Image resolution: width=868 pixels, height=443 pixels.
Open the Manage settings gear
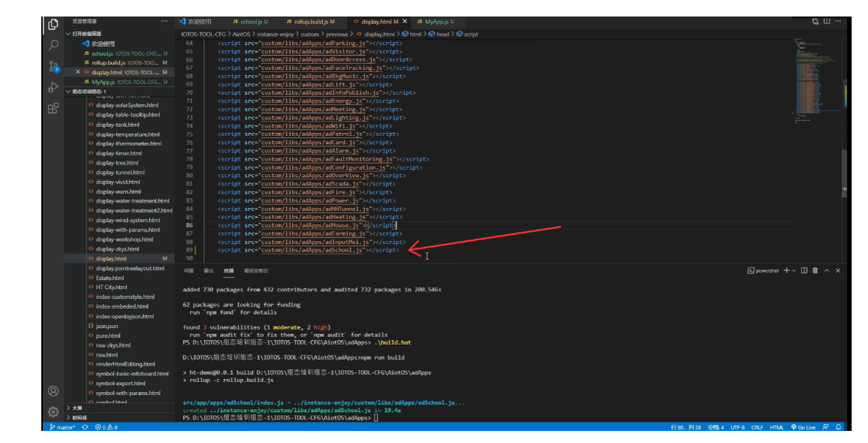pos(53,411)
